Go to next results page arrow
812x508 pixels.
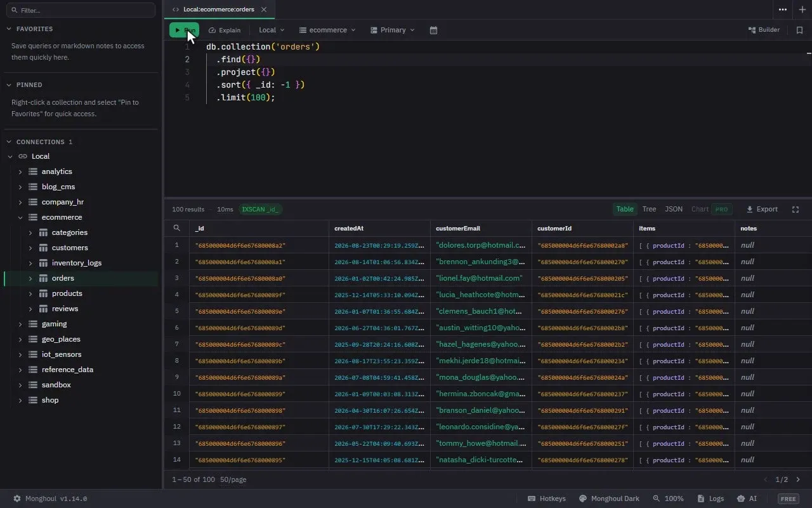pos(798,480)
